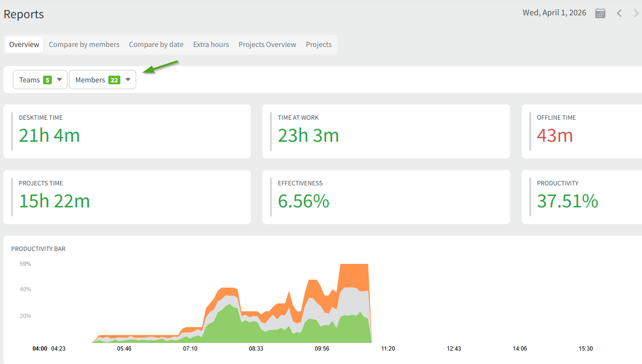Switch to the Projects tab
The image size is (642, 364).
[x=318, y=45]
